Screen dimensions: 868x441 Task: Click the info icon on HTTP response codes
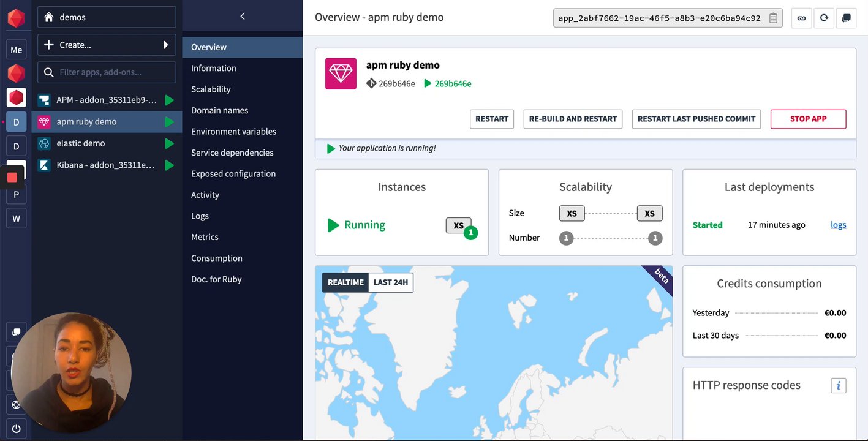tap(839, 385)
